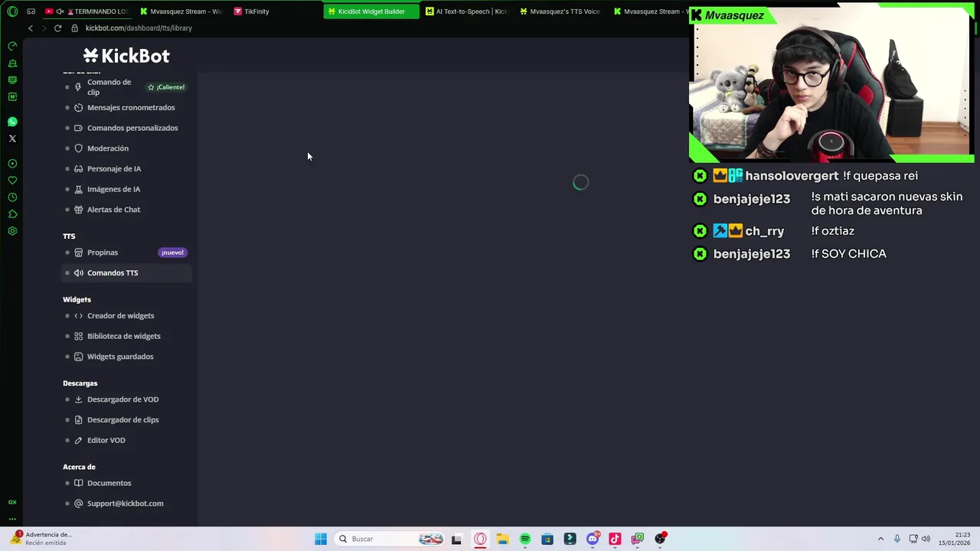Viewport: 980px width, 551px height.
Task: Click the Comandos TTS speaker icon
Action: click(78, 273)
